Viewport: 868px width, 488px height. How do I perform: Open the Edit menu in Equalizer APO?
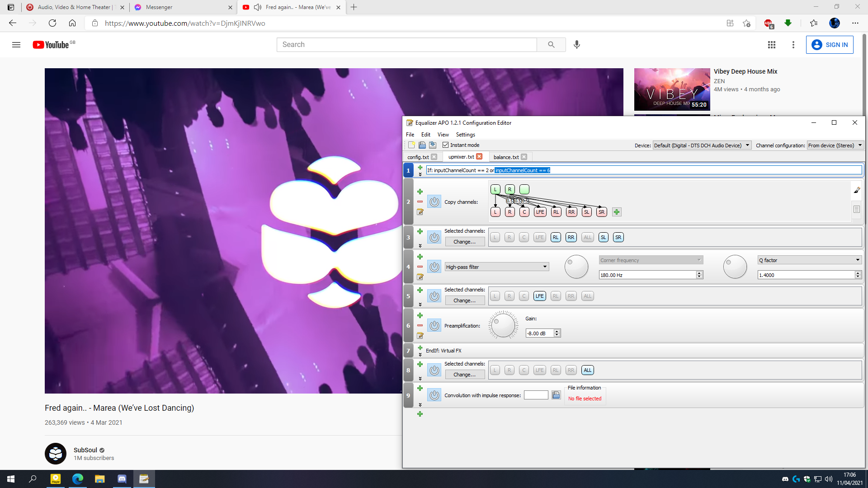pyautogui.click(x=426, y=135)
